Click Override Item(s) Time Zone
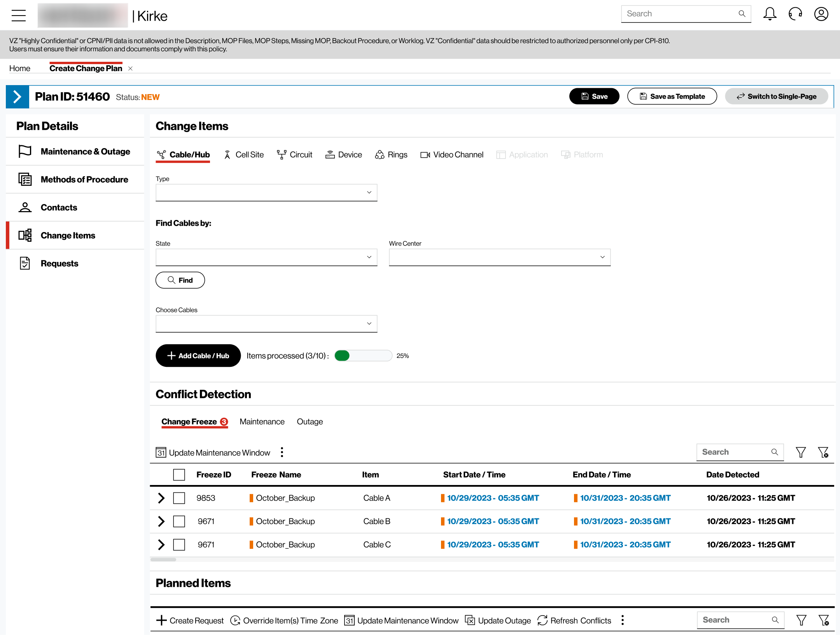 (x=284, y=621)
